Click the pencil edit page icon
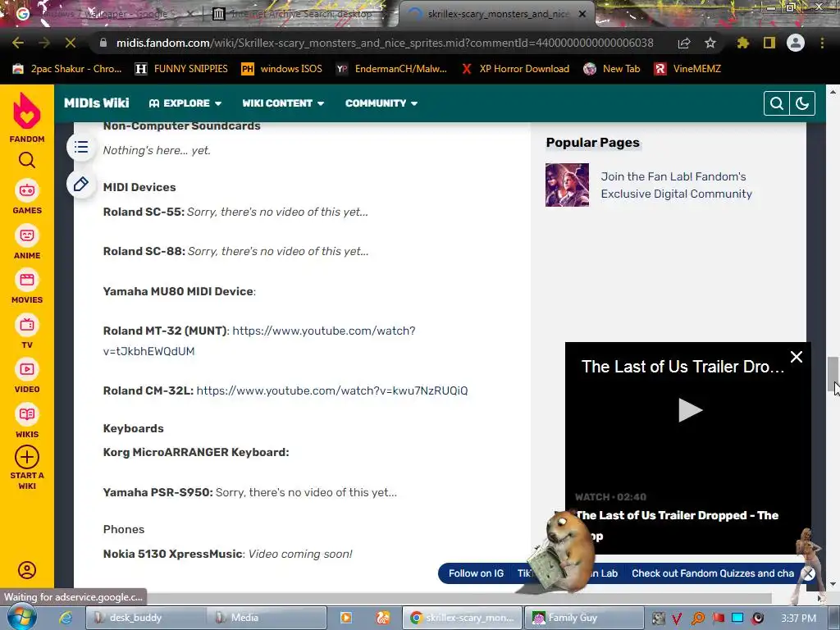 tap(81, 185)
